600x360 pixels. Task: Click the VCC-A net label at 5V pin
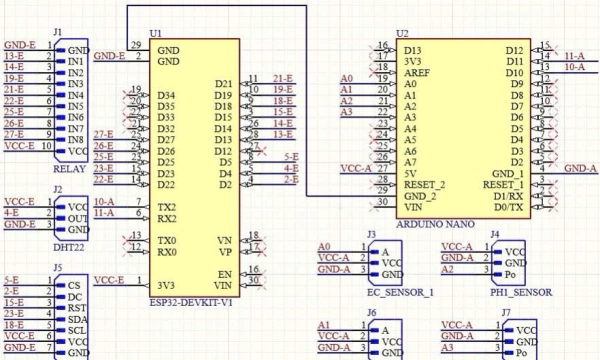[356, 168]
